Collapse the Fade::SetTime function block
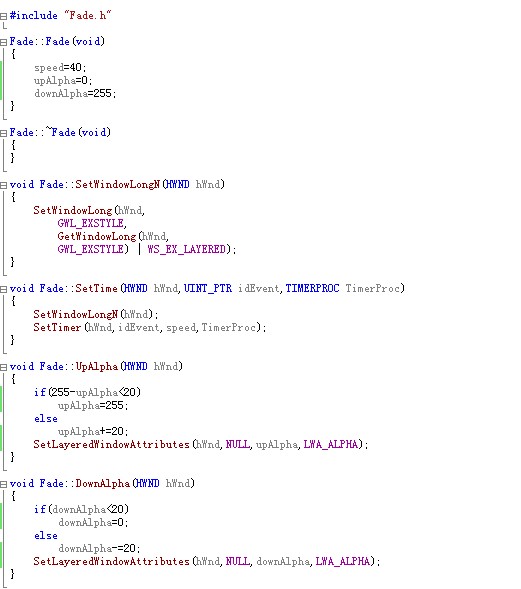This screenshot has height=589, width=521. pyautogui.click(x=3, y=289)
